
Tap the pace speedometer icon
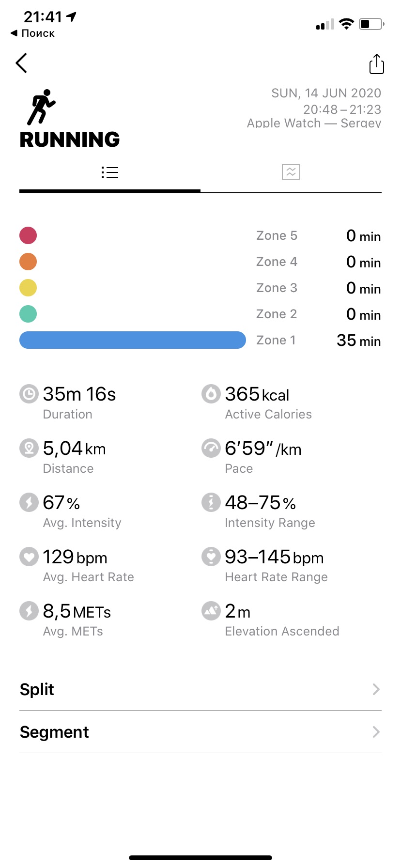tap(211, 448)
